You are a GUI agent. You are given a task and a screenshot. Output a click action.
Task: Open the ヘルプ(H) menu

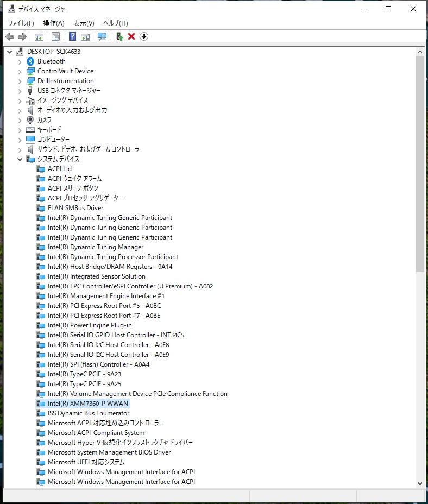[x=116, y=23]
